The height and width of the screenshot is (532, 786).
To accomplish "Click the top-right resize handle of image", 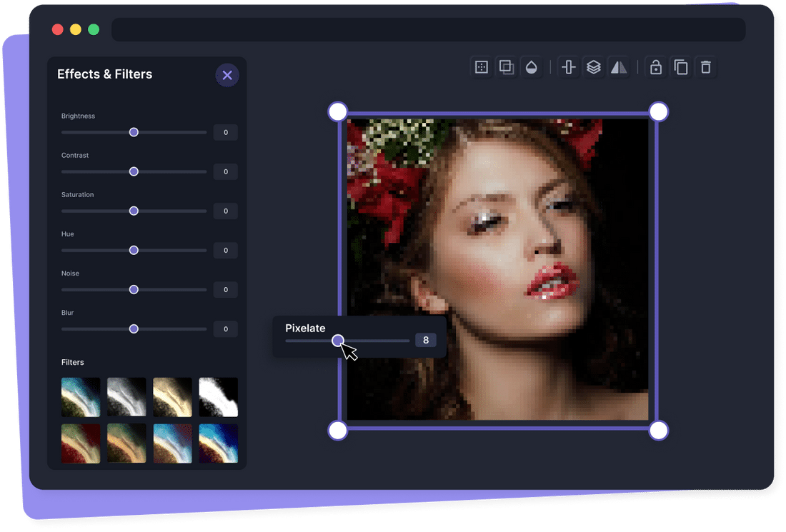I will click(x=659, y=111).
